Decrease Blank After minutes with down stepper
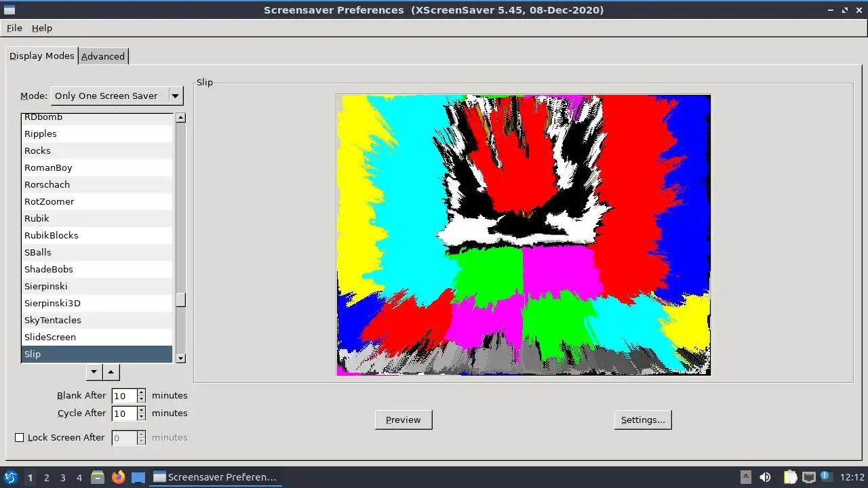 [x=141, y=400]
